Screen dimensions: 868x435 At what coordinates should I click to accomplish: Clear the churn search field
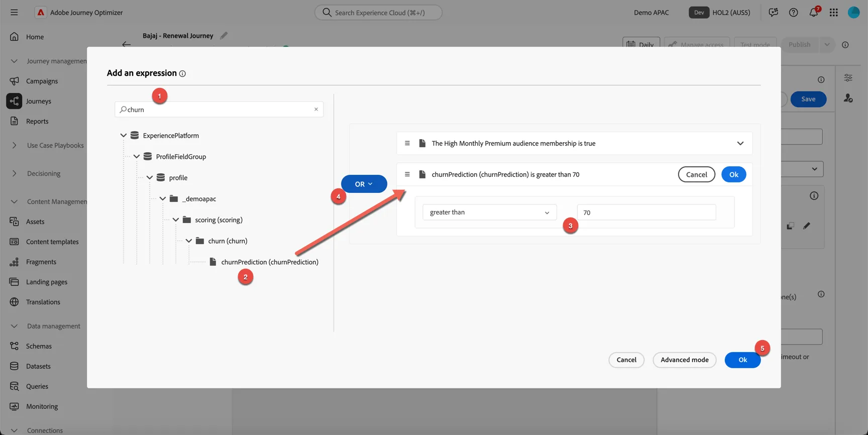316,110
